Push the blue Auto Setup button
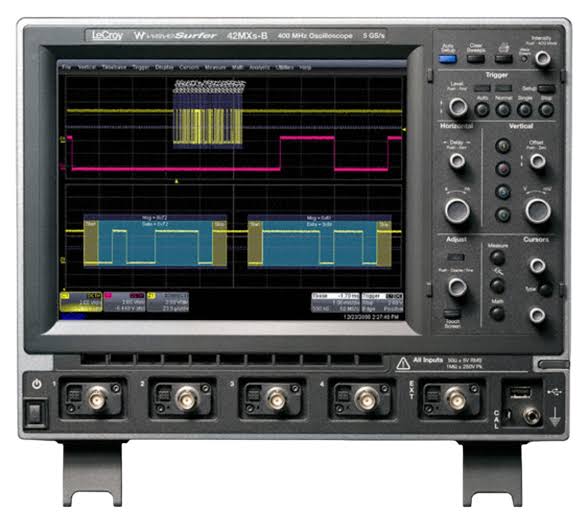Viewport: 588px width, 521px height. point(447,59)
